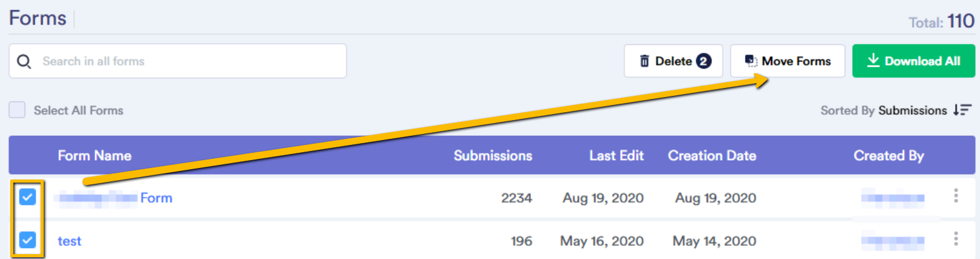This screenshot has height=259, width=980.
Task: Click the search magnifier icon
Action: click(24, 61)
